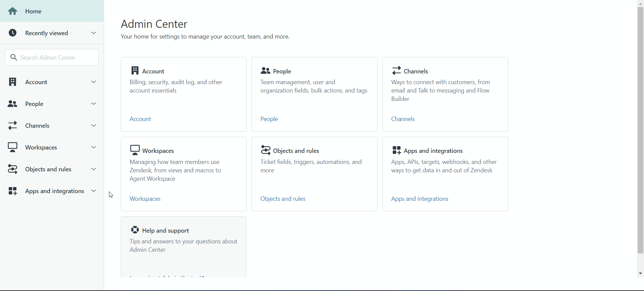Click the Home house icon in sidebar
Viewport: 644px width, 291px height.
(13, 11)
